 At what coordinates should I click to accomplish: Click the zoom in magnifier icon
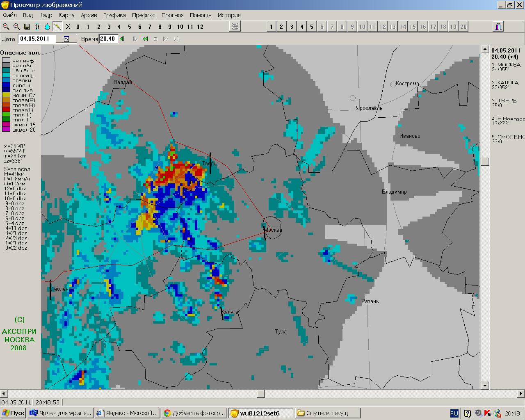click(x=6, y=27)
